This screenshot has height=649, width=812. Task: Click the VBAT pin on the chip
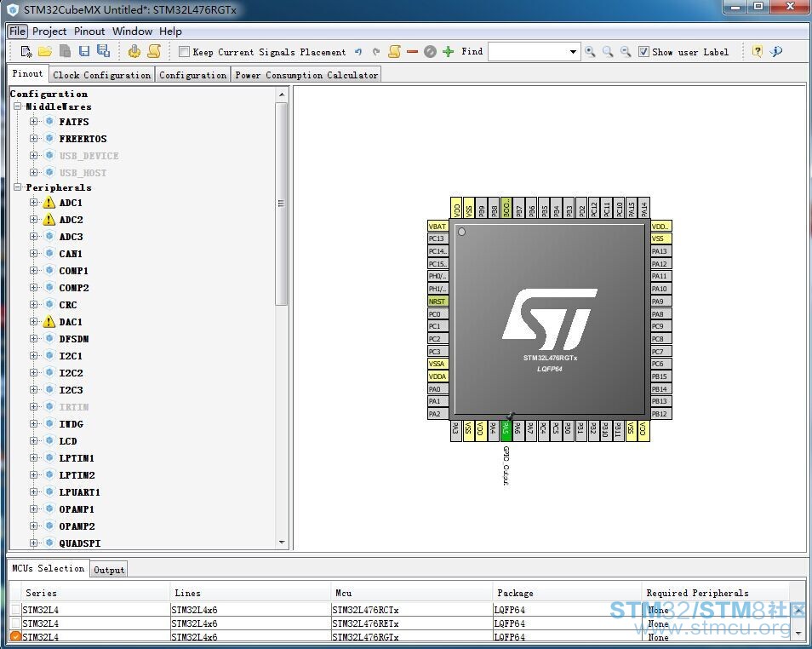[x=437, y=226]
